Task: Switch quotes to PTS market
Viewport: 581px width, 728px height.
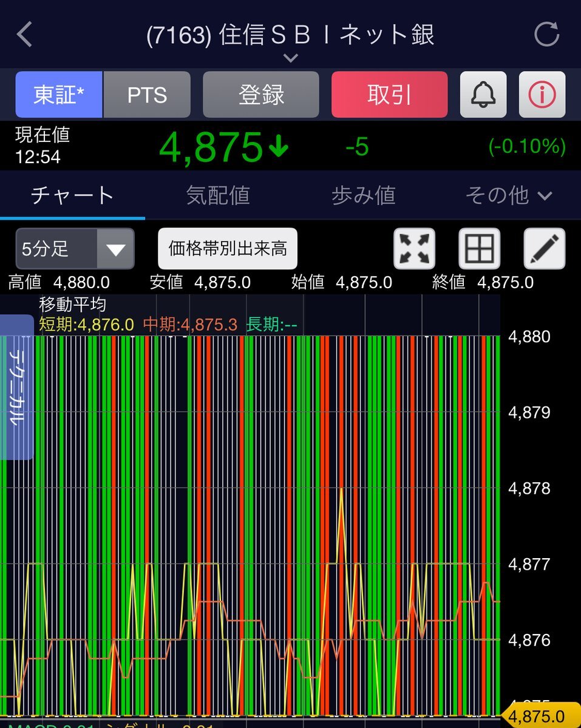Action: [148, 94]
